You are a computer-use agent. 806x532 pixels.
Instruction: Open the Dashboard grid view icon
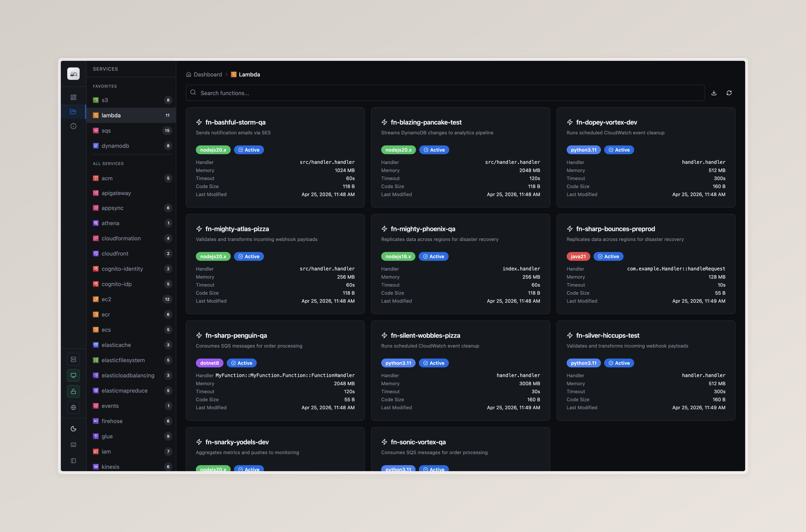click(x=73, y=97)
